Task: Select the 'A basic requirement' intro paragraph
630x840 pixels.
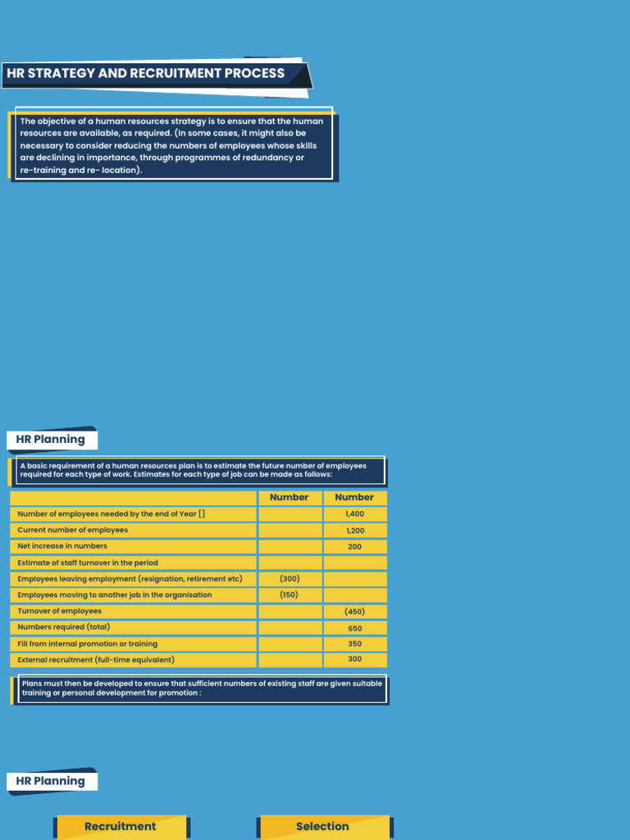Action: tap(194, 470)
